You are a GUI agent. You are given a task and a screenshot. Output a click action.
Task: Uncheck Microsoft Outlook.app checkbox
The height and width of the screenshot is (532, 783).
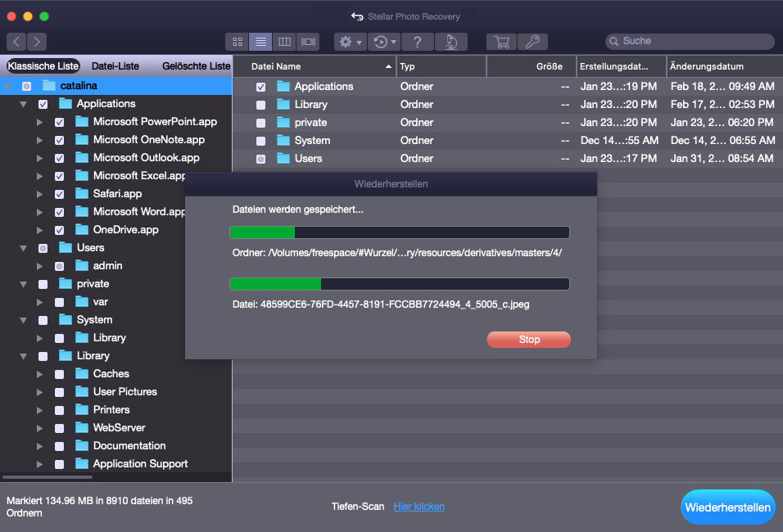pos(60,158)
